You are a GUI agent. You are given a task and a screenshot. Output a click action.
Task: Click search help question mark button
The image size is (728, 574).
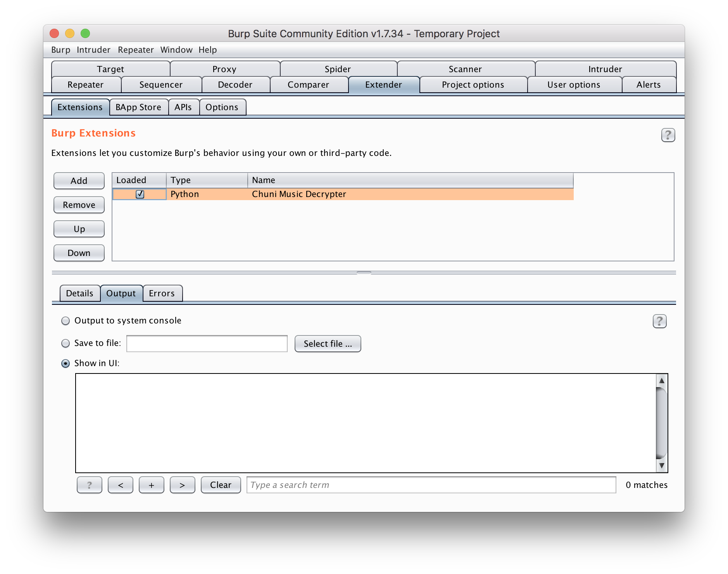tap(90, 485)
